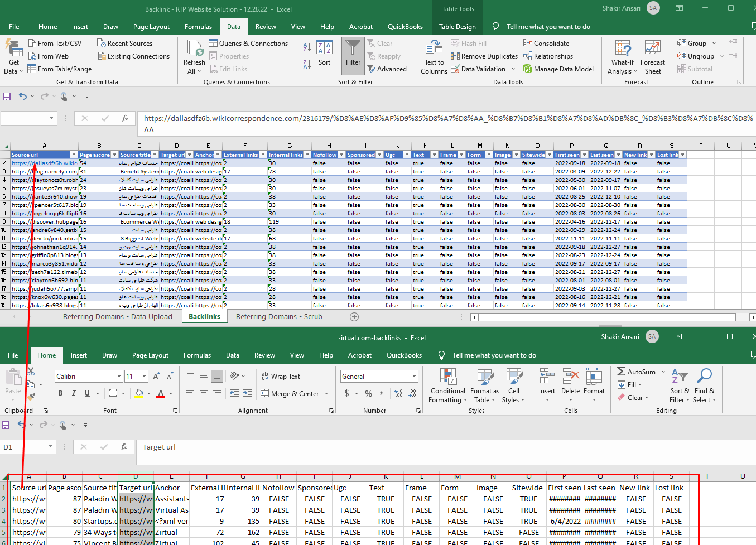
Task: Click Name Box showing D1
Action: (24, 447)
